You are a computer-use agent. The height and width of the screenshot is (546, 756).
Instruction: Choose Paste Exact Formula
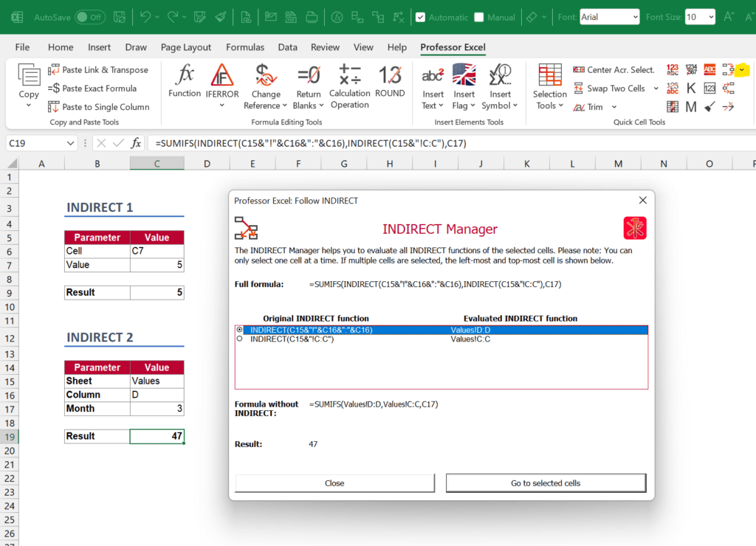point(92,89)
